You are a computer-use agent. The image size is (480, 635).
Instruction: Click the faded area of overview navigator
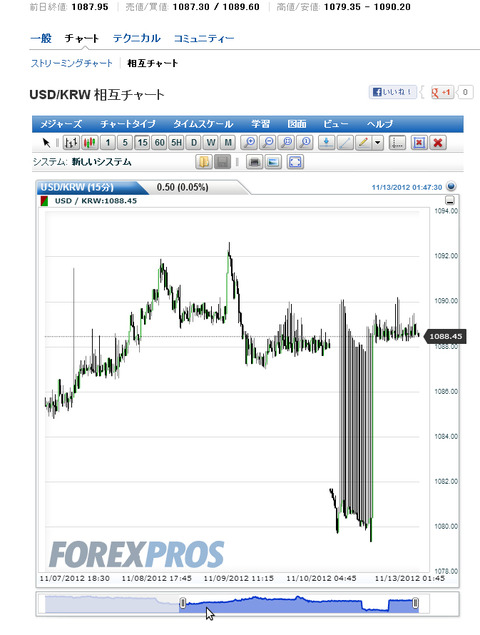(112, 604)
